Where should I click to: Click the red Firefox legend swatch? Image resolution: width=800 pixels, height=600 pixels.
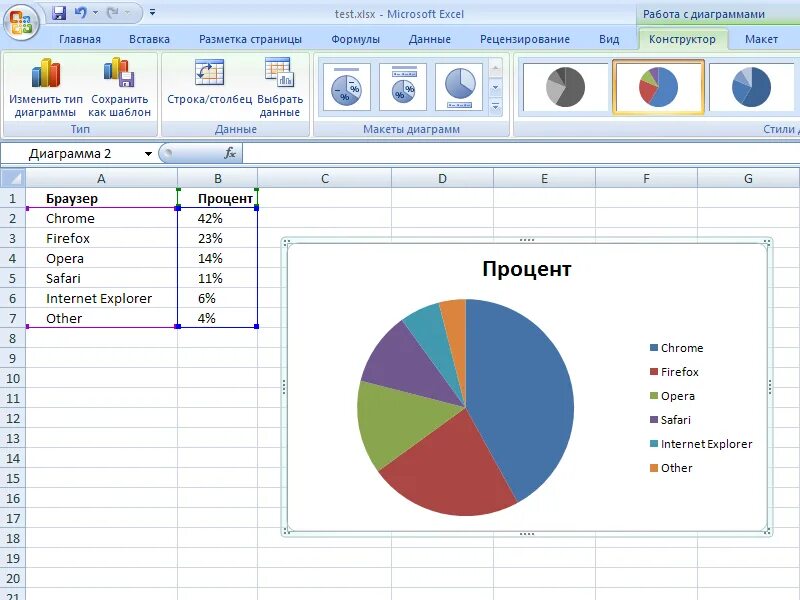point(654,372)
